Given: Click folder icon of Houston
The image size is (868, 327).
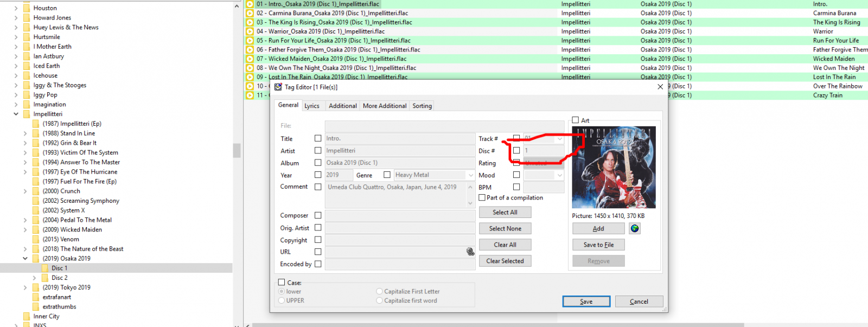Looking at the screenshot, I should [27, 8].
